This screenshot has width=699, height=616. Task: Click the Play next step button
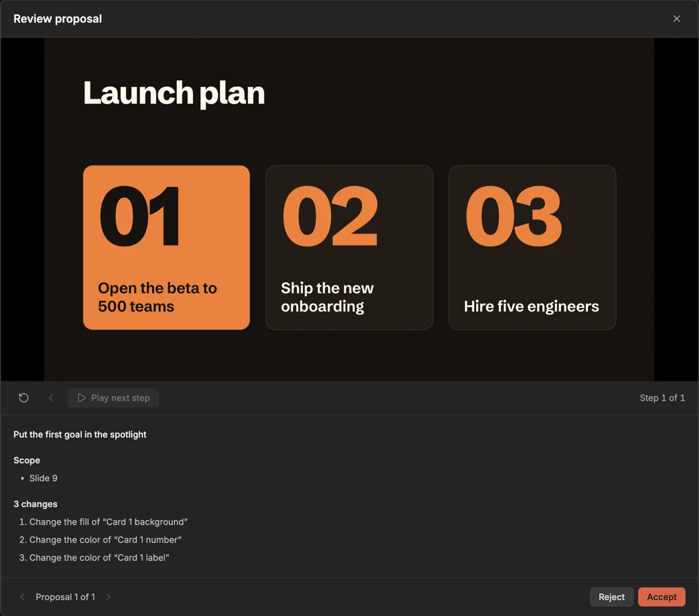[x=113, y=397]
